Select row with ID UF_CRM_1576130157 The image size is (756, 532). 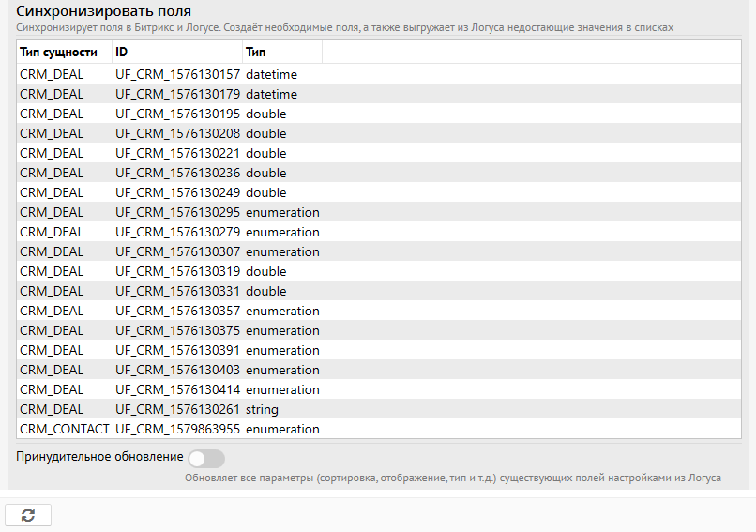coord(178,74)
